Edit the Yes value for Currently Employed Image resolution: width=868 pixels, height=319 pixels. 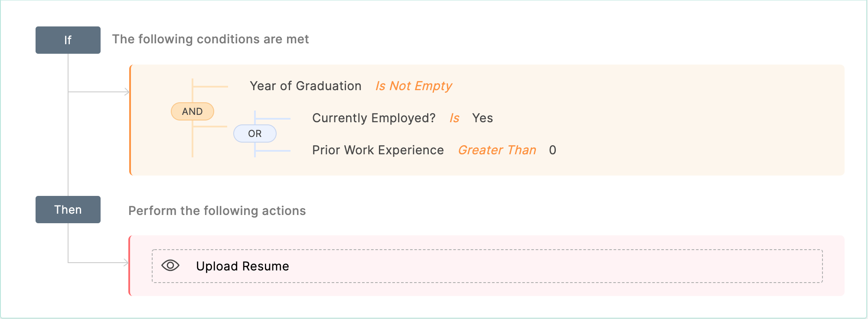(483, 118)
